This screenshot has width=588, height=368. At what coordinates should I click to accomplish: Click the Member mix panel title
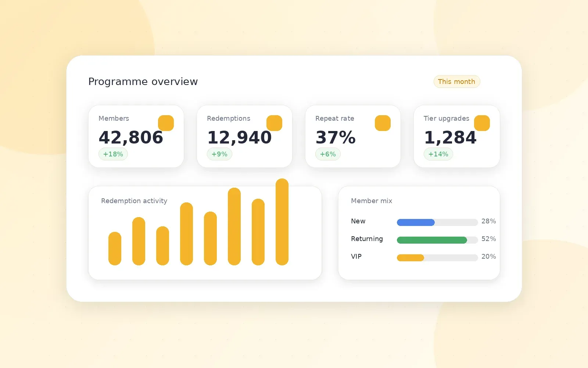(x=372, y=201)
